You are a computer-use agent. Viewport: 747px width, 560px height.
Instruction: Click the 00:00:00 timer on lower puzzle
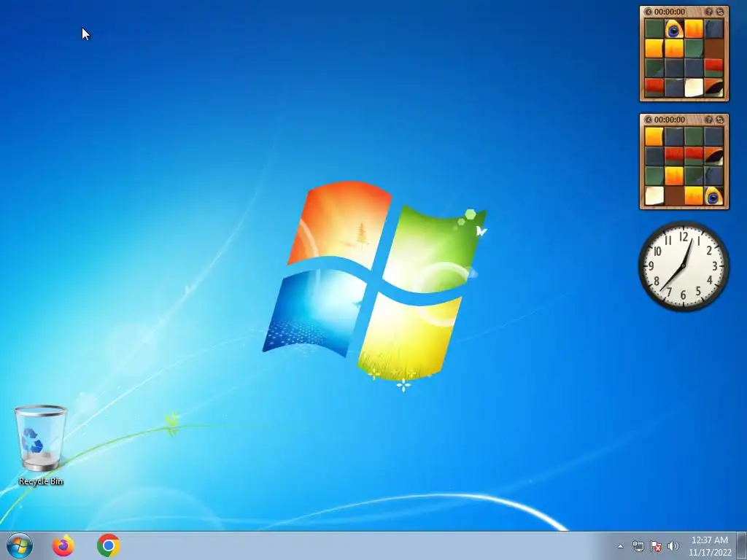(670, 120)
